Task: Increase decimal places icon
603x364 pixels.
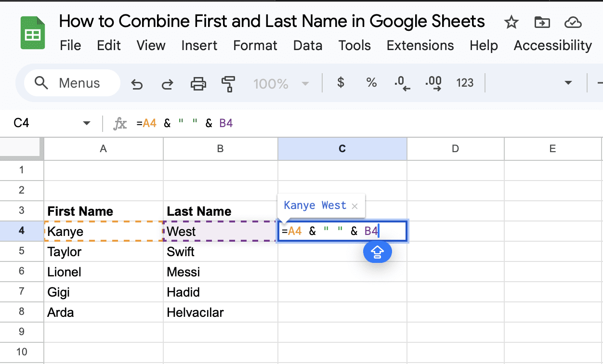Action: tap(433, 83)
